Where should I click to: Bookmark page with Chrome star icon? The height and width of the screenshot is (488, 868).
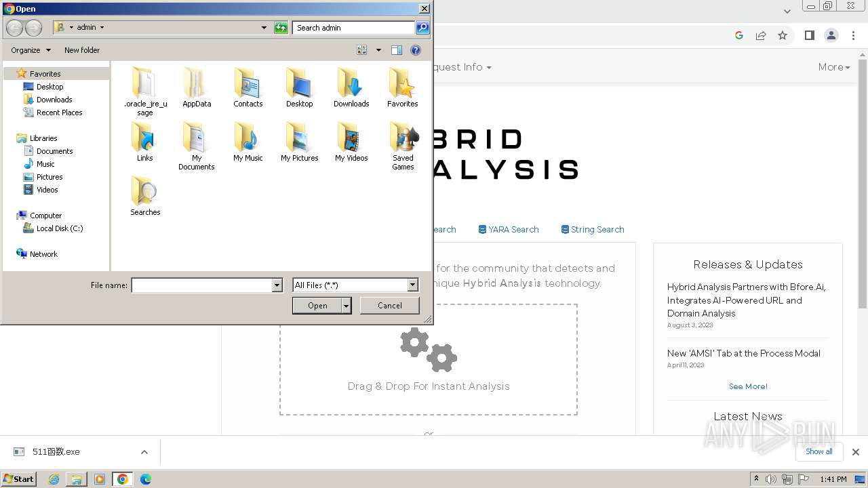(783, 35)
